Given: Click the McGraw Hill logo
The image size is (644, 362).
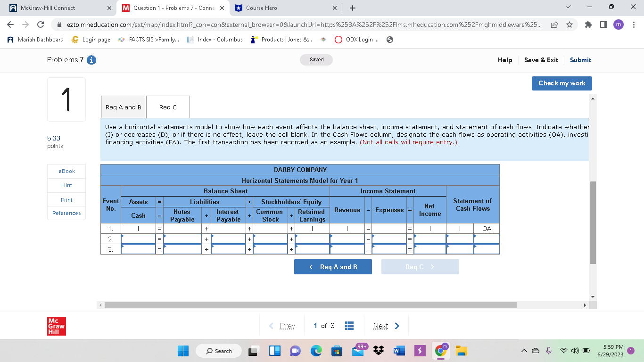Looking at the screenshot, I should [x=57, y=326].
